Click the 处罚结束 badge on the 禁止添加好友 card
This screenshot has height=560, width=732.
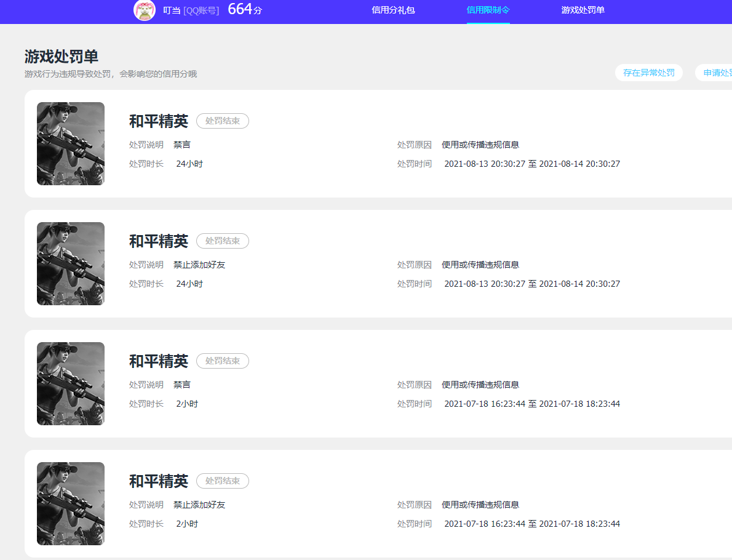coord(222,241)
